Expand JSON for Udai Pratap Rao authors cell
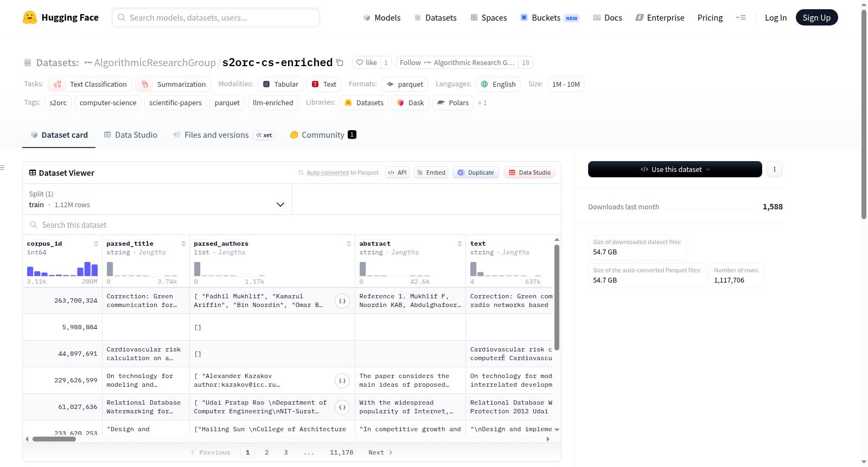Screen dimensions: 868x467 pos(342,407)
